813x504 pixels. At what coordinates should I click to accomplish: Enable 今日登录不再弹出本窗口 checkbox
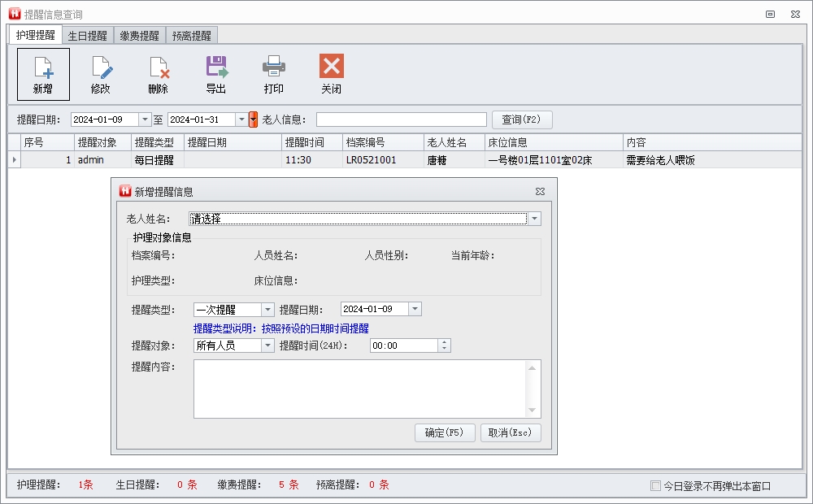tap(655, 486)
